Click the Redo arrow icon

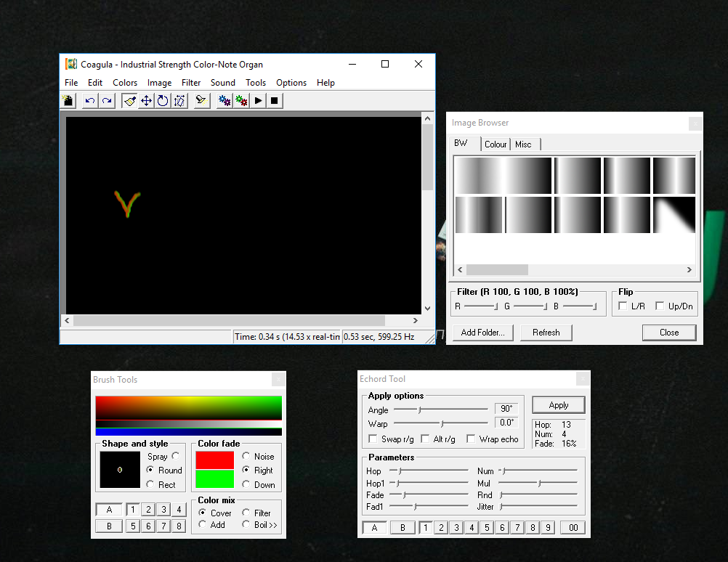pyautogui.click(x=107, y=101)
